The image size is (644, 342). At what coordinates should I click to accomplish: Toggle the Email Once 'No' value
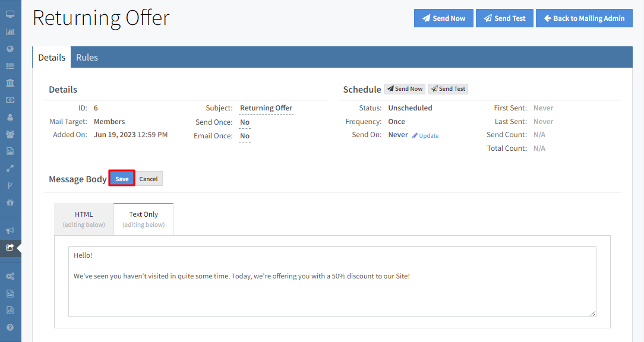coord(245,136)
